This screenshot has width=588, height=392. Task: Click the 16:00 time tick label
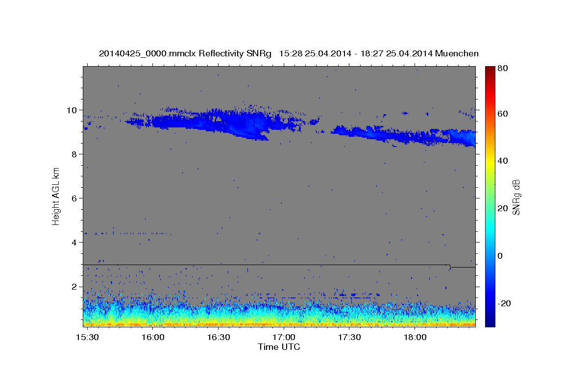point(153,338)
